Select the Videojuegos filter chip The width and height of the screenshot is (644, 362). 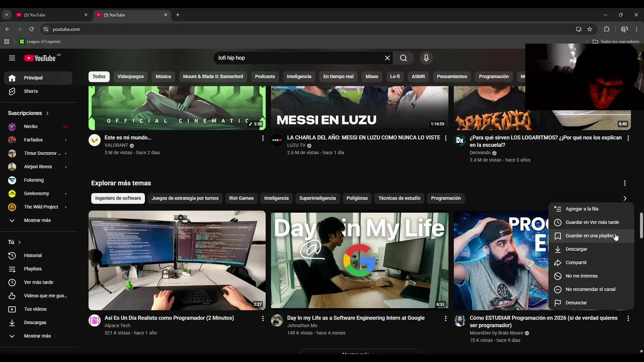pyautogui.click(x=130, y=76)
